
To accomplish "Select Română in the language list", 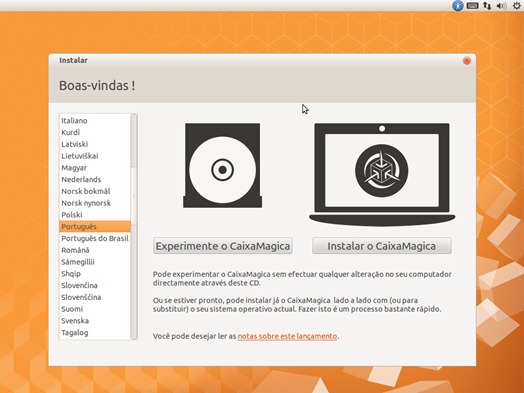I will 95,250.
